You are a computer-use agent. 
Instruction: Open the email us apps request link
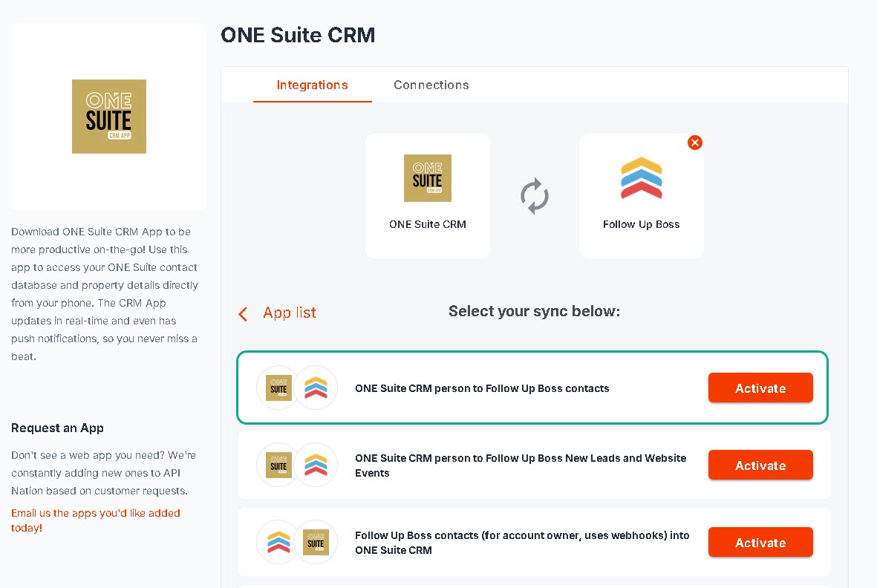(96, 520)
